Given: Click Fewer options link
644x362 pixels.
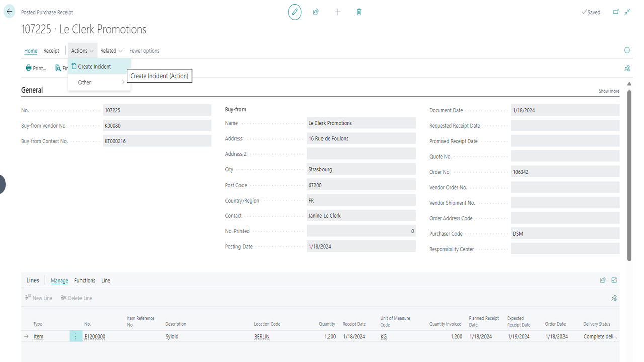Looking at the screenshot, I should [144, 51].
